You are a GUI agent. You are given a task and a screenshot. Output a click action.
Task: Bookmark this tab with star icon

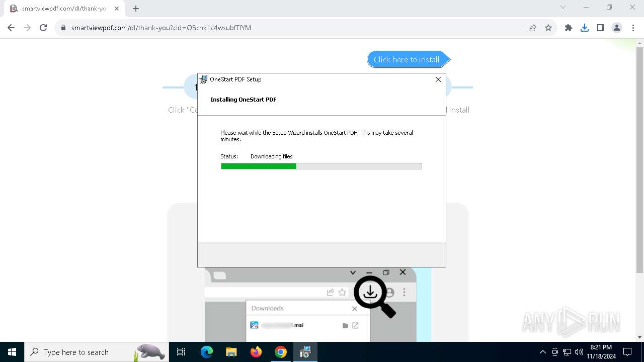point(548,28)
